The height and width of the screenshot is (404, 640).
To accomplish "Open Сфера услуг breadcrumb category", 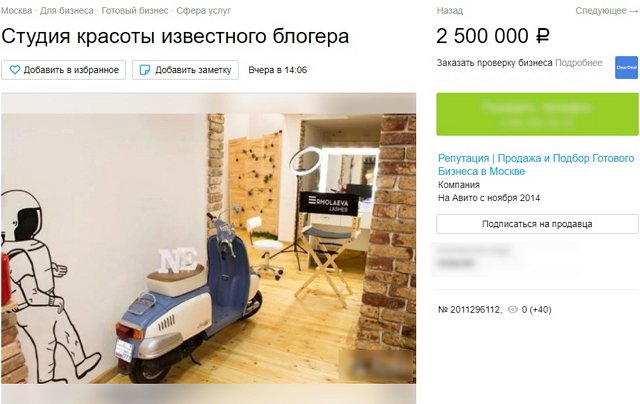I will point(203,11).
